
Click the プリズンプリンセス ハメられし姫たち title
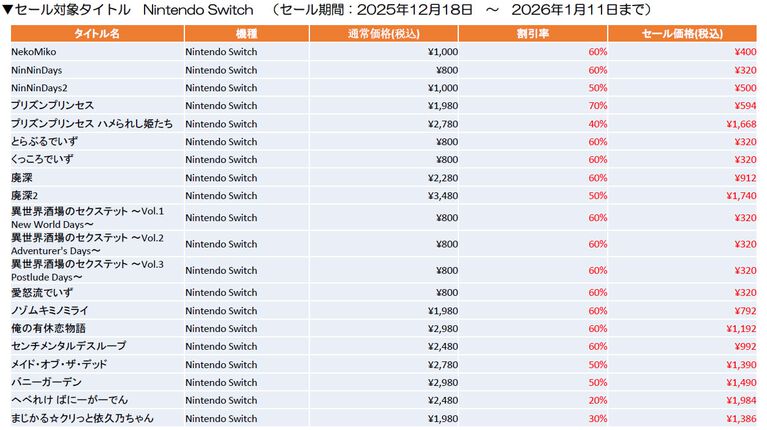point(80,124)
